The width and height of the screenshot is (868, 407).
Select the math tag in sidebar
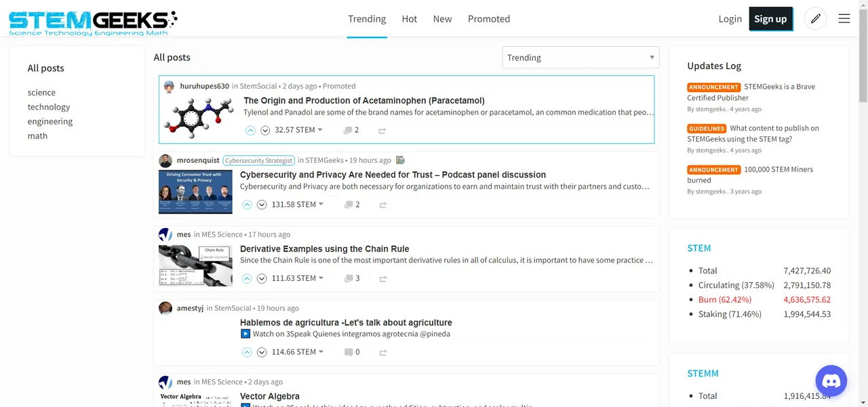pos(37,136)
